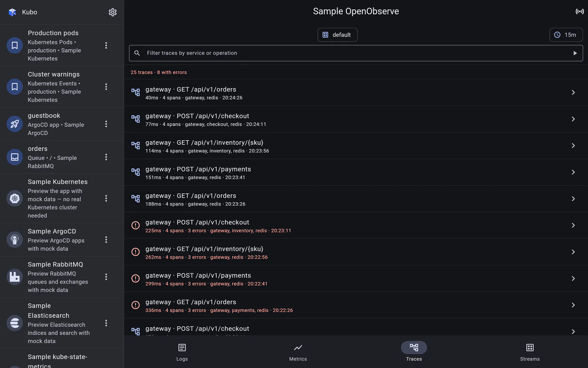Click the orders queue inbox icon

(15, 157)
